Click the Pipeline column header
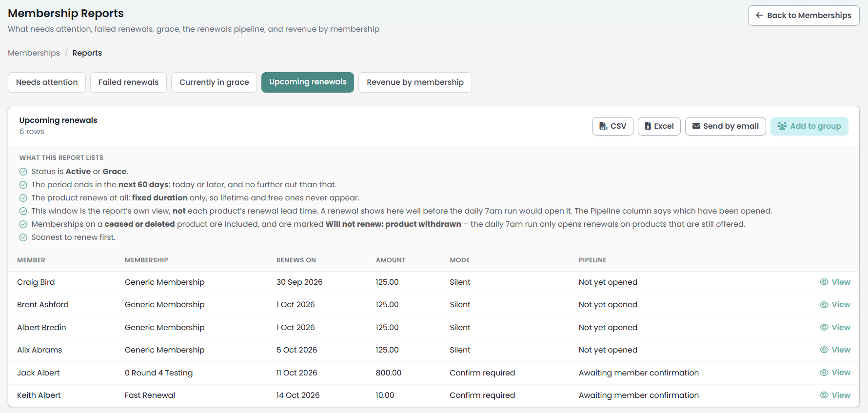The image size is (868, 413). click(x=592, y=260)
